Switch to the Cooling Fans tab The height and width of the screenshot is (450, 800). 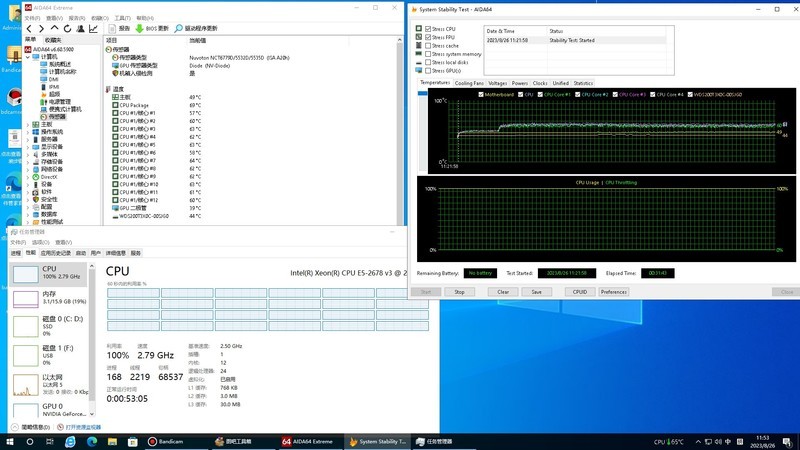[469, 83]
